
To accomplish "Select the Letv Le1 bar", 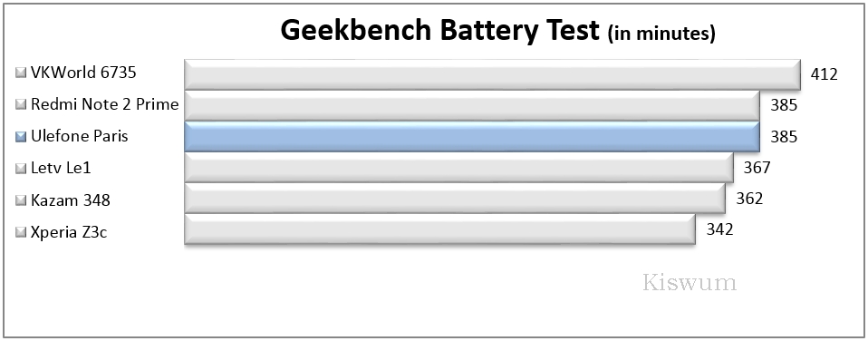I will click(x=458, y=168).
